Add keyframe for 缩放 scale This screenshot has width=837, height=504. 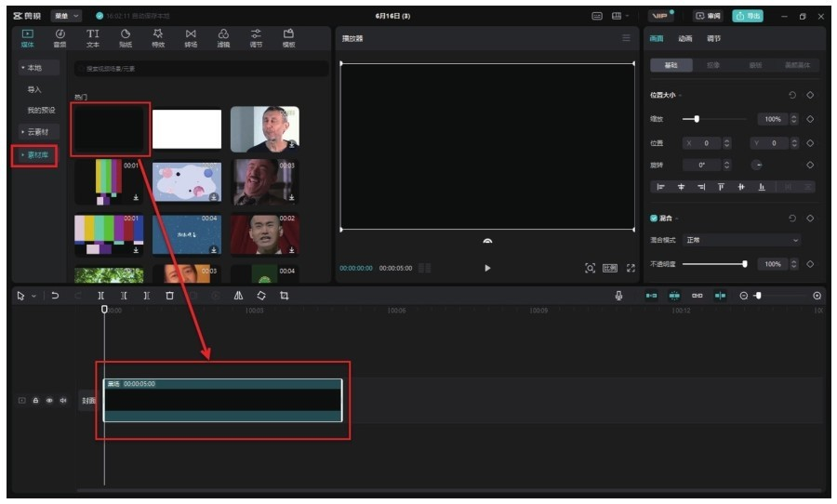(810, 119)
